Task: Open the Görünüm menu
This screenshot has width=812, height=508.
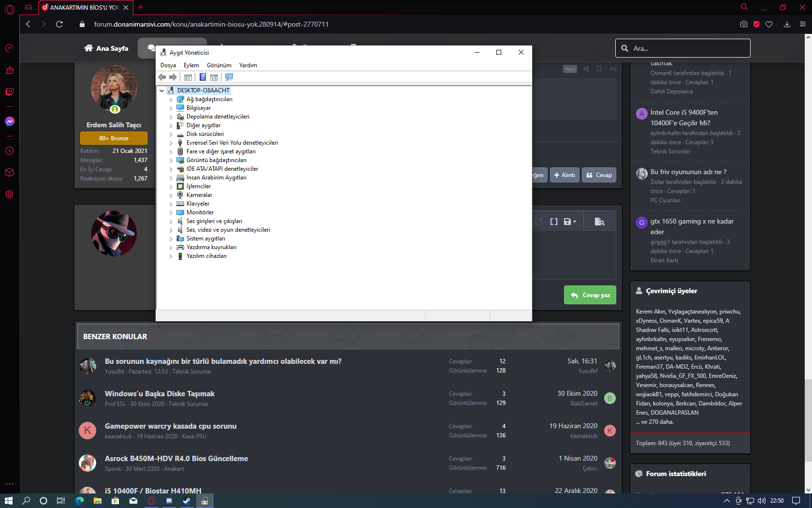Action: pos(219,65)
